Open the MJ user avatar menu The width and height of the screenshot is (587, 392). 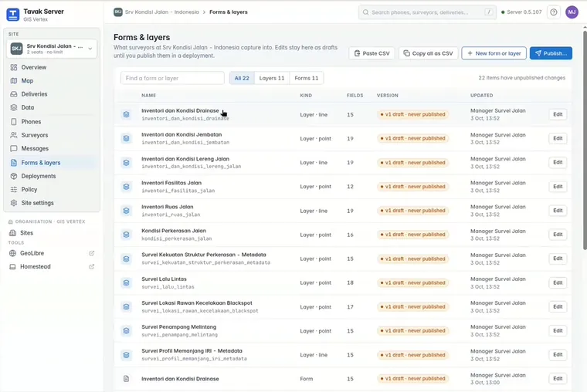point(572,12)
